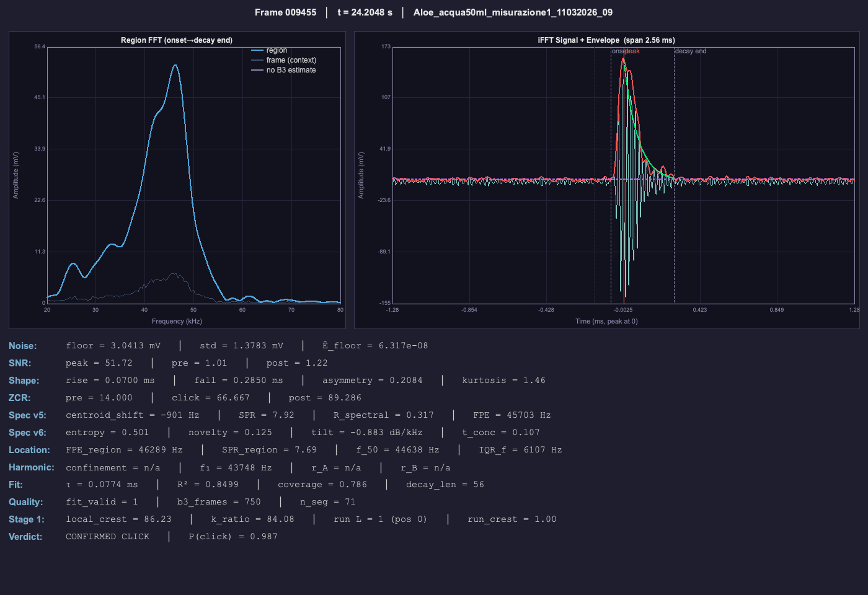Click the 'τ = 0.0774 ms' fit value
The height and width of the screenshot is (595, 868).
[102, 485]
